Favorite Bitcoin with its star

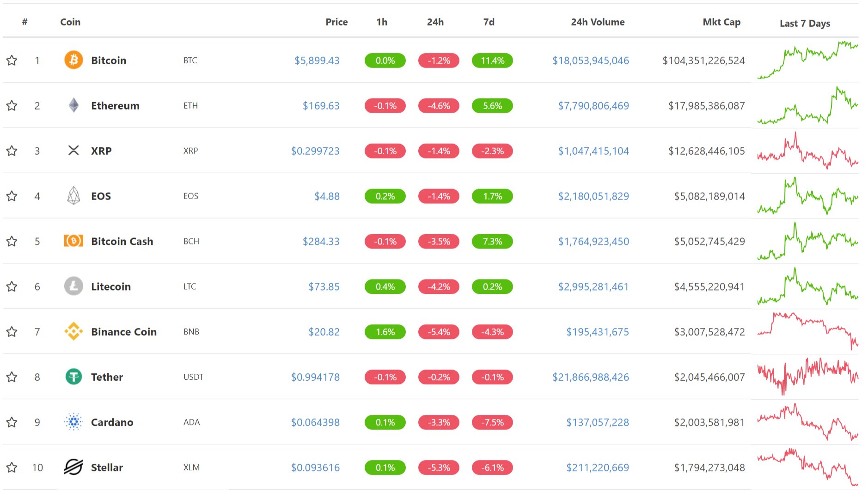point(12,60)
